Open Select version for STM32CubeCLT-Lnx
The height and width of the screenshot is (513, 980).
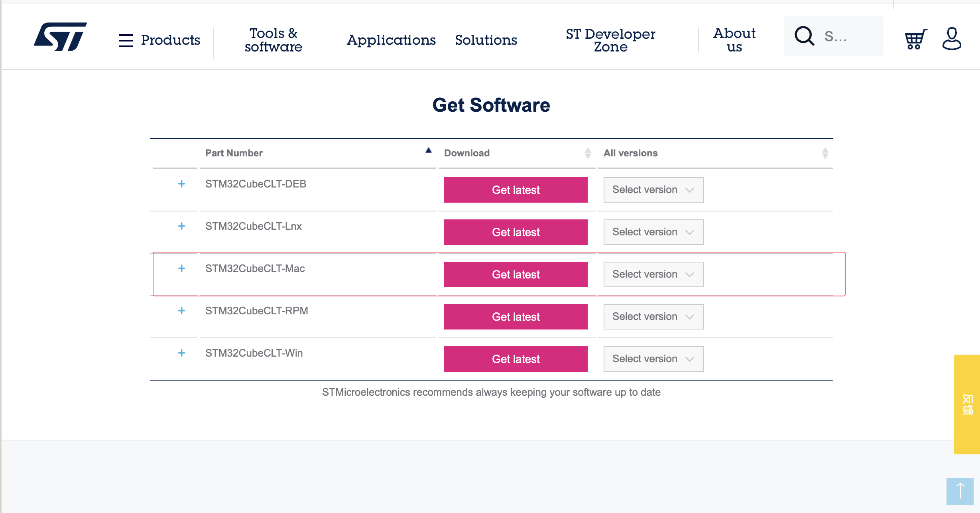coord(654,232)
